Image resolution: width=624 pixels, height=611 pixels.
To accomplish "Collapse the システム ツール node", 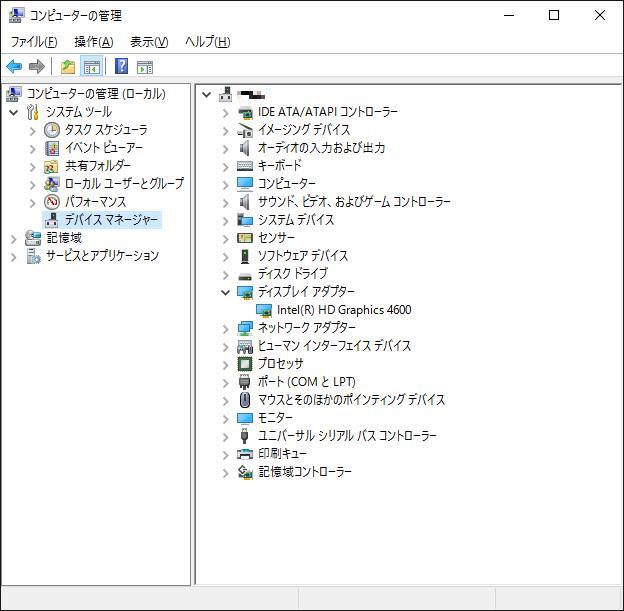I will click(x=14, y=113).
